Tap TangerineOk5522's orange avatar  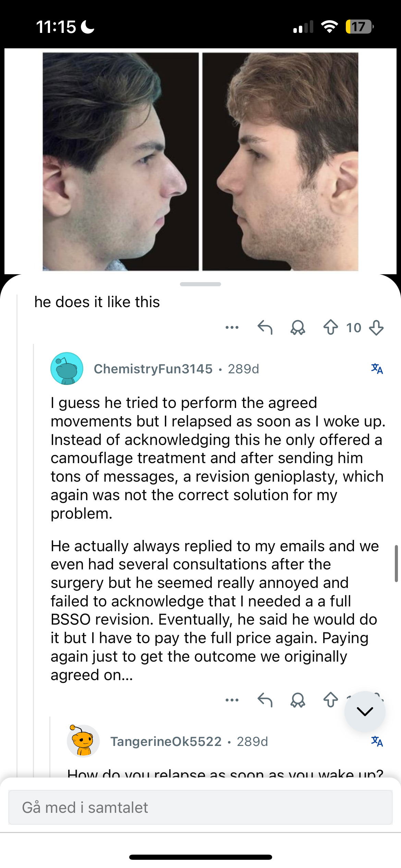83,741
